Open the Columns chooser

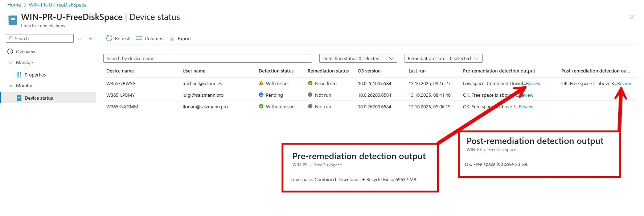pos(149,38)
